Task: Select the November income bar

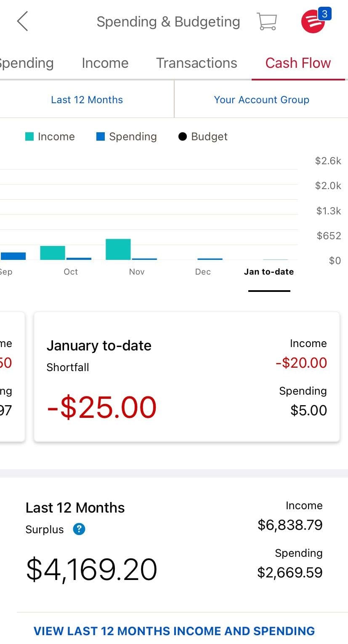Action: pyautogui.click(x=118, y=249)
